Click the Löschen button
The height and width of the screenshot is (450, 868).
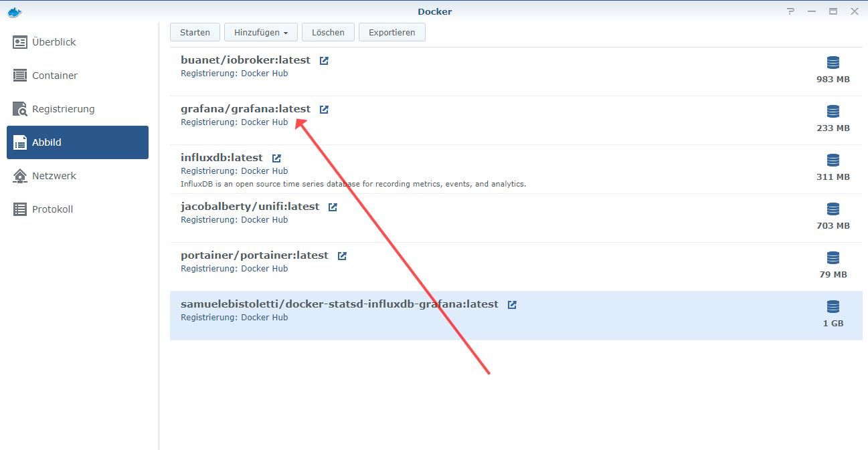click(328, 32)
